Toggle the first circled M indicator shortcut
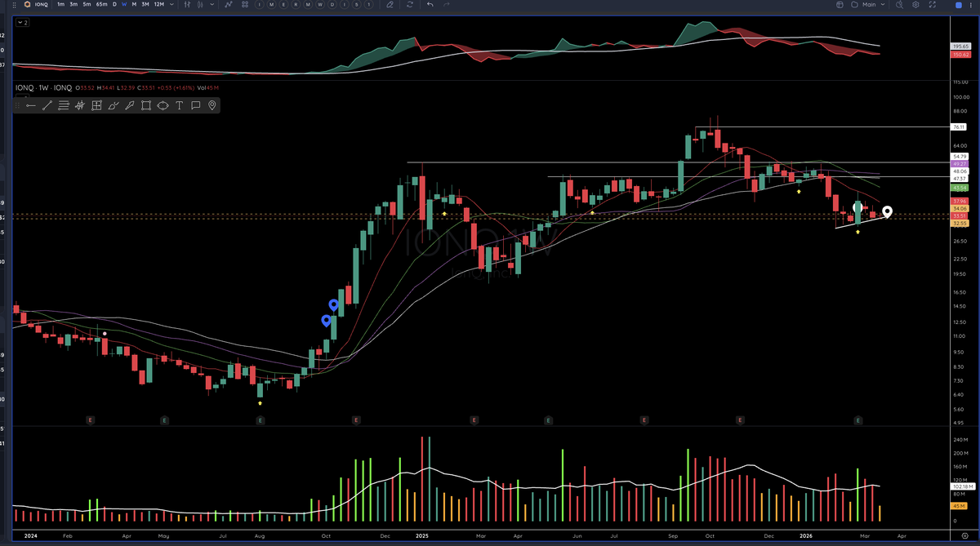Screen dimensions: 980x546 271,5
